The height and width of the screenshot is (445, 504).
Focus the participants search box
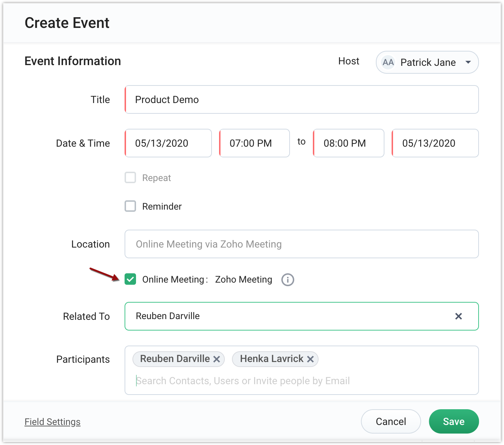point(301,381)
